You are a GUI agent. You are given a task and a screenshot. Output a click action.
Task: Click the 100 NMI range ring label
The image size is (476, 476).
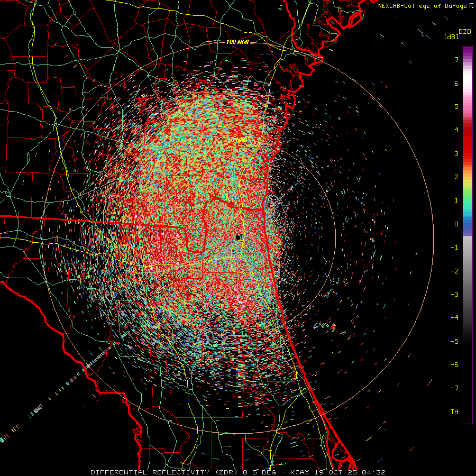pyautogui.click(x=237, y=42)
